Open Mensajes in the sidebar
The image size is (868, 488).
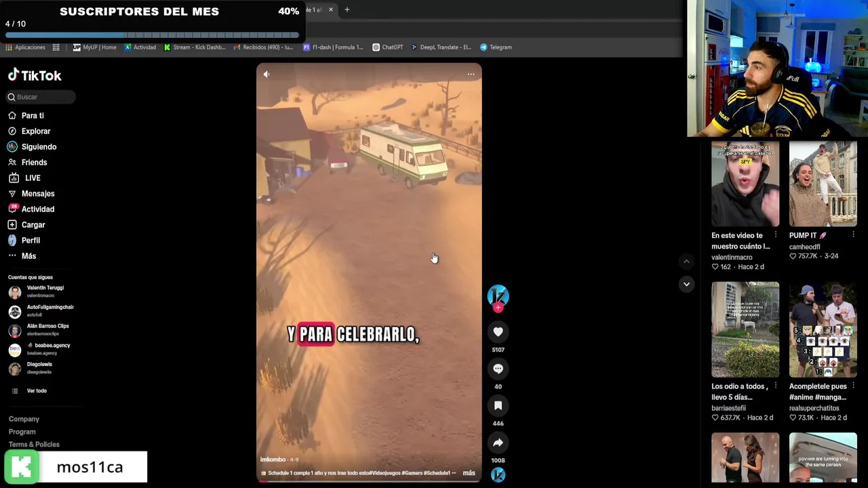click(38, 193)
